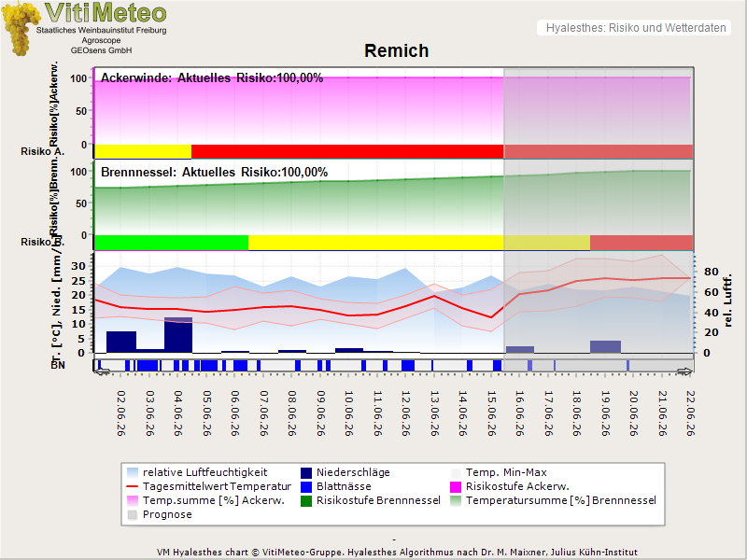Click the right scroll arrow under the chart
747x560 pixels.
click(x=685, y=371)
